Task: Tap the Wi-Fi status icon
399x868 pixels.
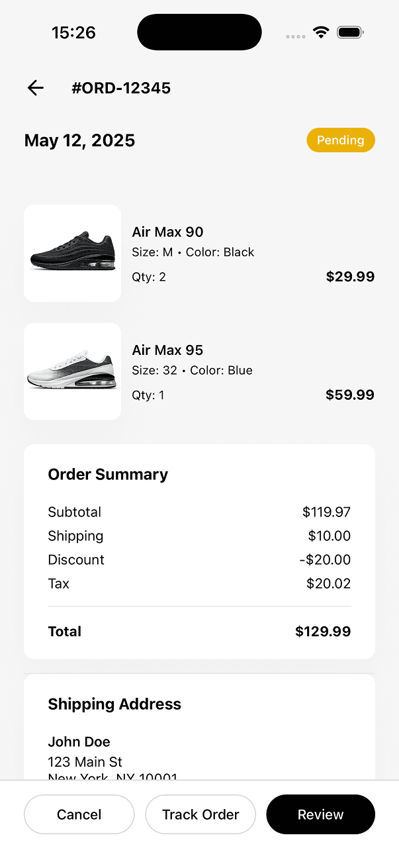Action: click(321, 31)
